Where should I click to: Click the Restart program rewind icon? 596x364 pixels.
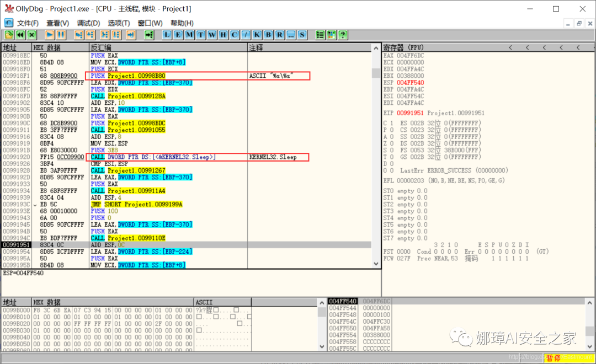tap(20, 35)
